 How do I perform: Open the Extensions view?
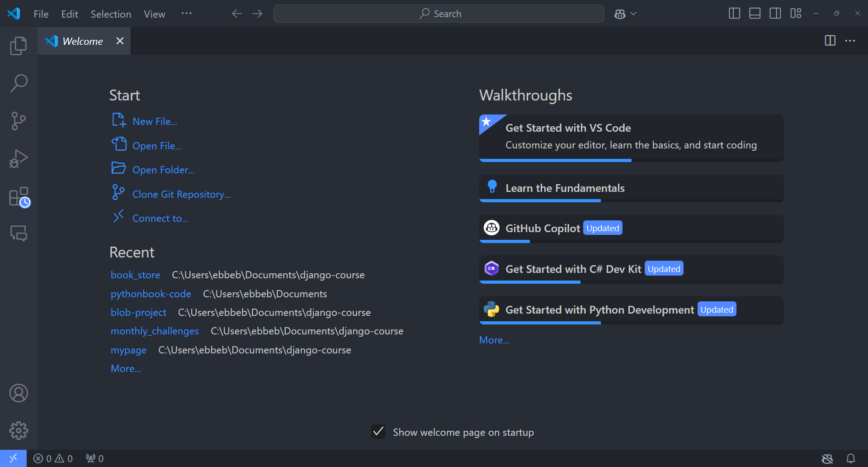click(19, 197)
